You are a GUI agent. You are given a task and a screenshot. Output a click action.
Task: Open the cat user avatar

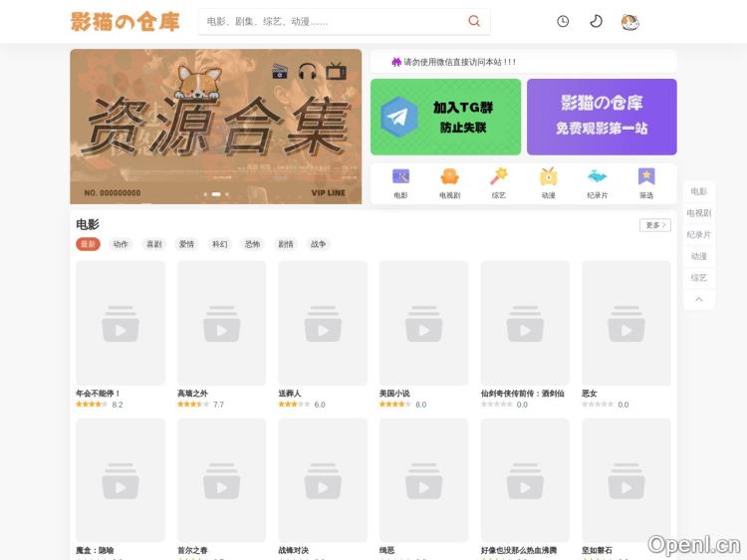[x=629, y=22]
